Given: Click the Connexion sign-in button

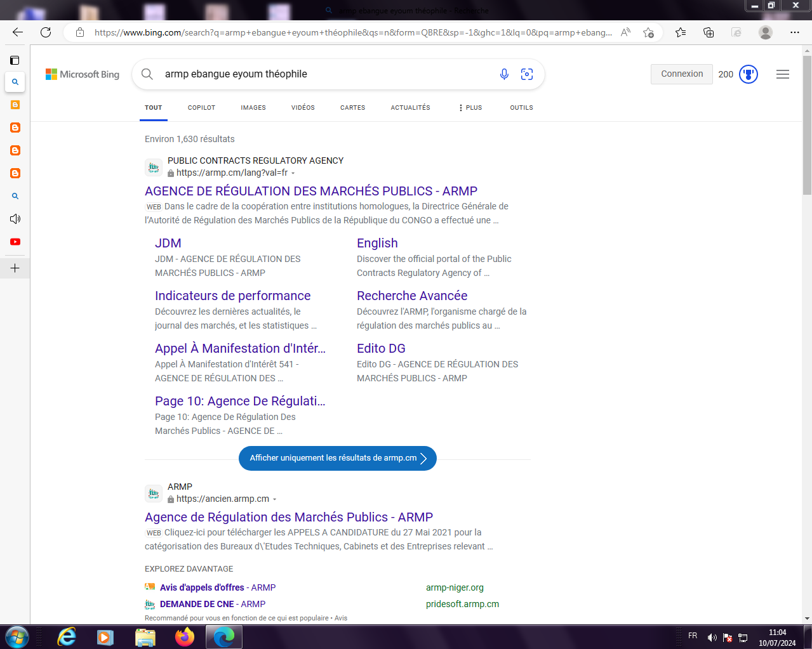Looking at the screenshot, I should click(x=682, y=74).
